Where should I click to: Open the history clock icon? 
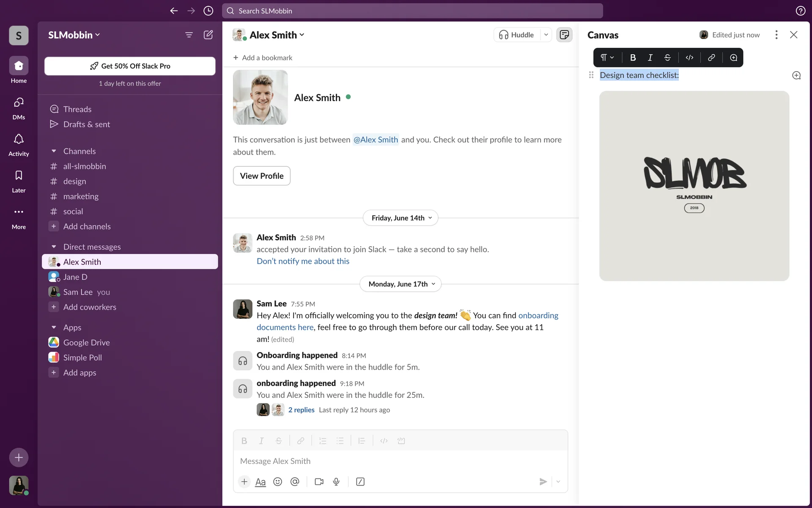[x=208, y=11]
